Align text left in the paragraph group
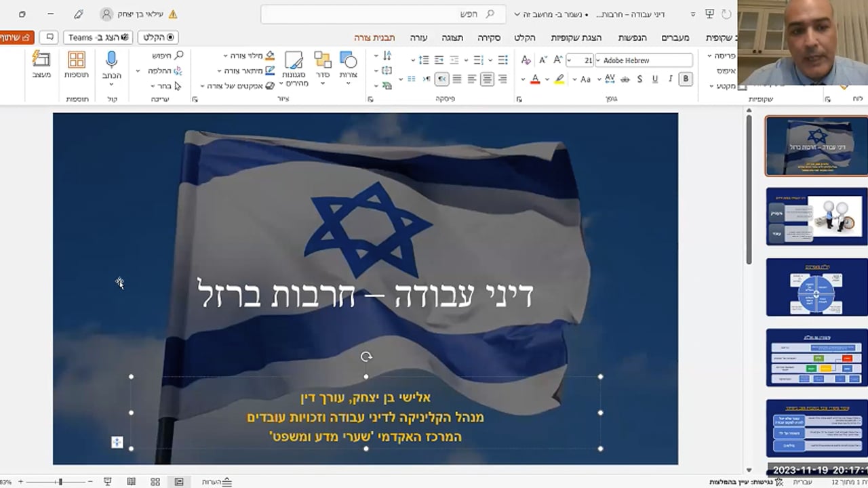 coord(472,79)
